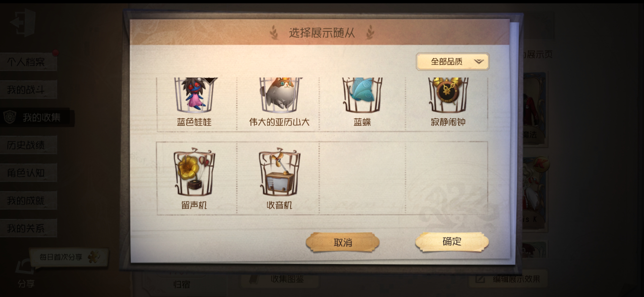Open the 全部品质 quality dropdown

pyautogui.click(x=452, y=62)
